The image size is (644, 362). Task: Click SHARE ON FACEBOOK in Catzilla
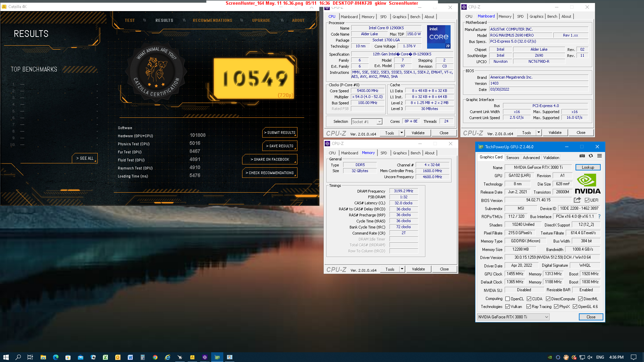point(270,159)
